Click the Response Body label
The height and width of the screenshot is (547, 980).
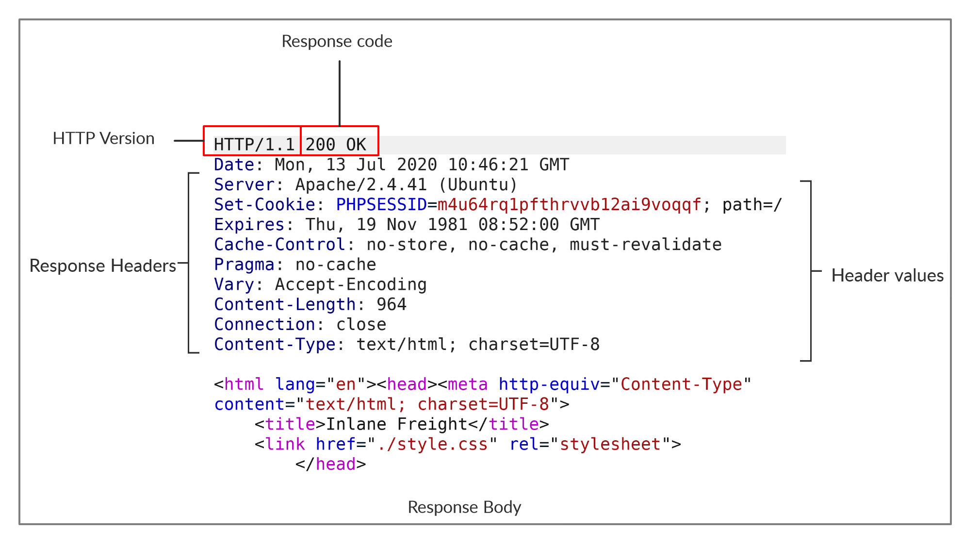(464, 507)
